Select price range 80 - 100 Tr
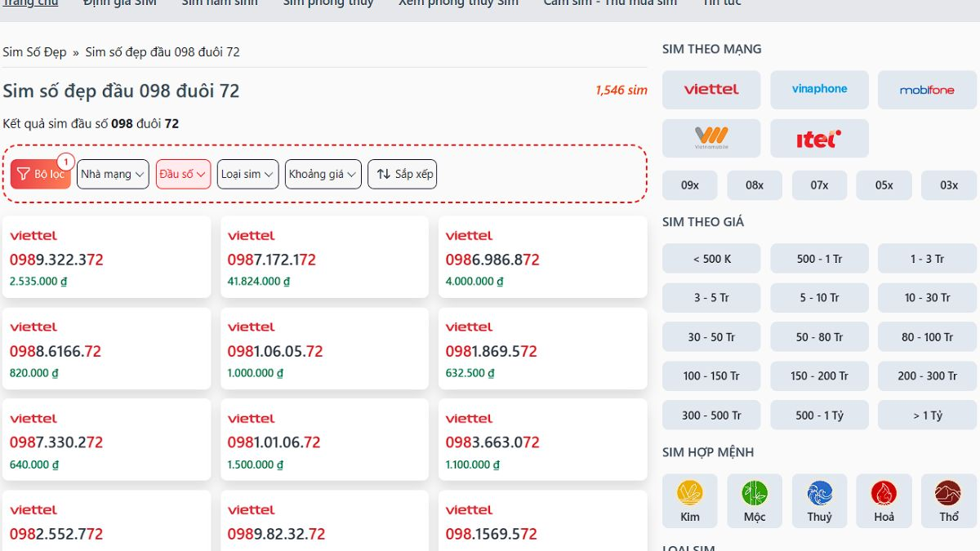980x551 pixels. pos(927,337)
